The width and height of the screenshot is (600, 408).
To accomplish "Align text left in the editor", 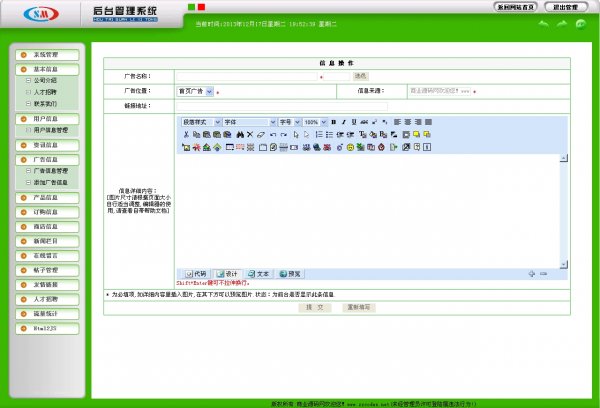I will 398,122.
